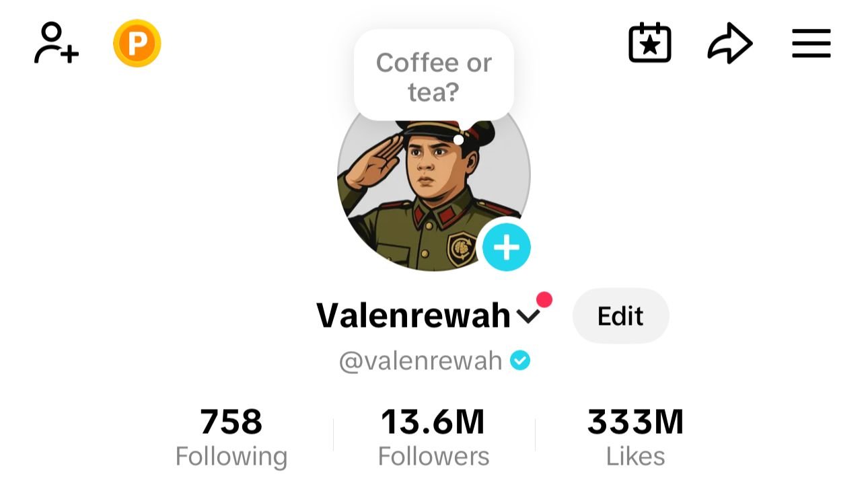Expand the account switcher chevron
868x491 pixels.
528,316
